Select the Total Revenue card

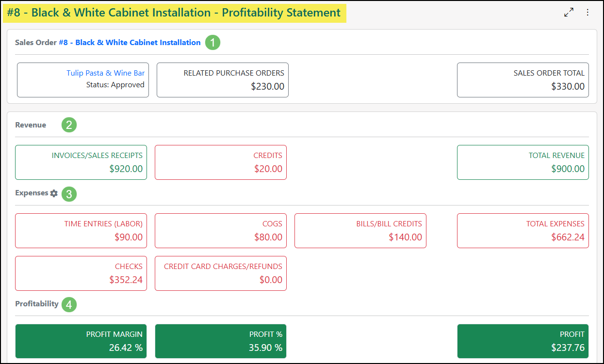tap(523, 162)
